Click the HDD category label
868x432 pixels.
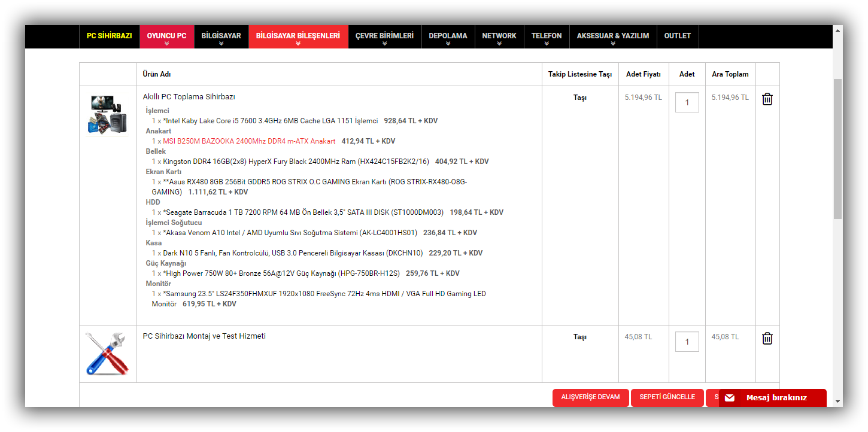coord(153,202)
